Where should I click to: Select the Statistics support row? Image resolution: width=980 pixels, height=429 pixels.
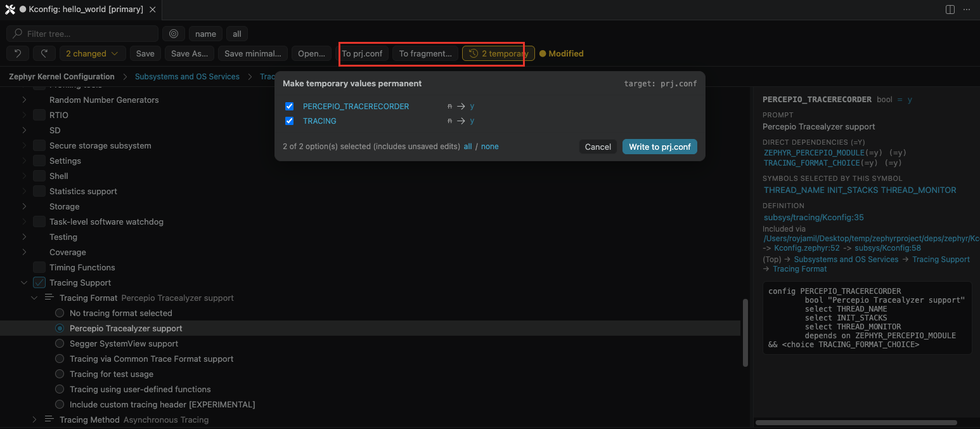point(370,191)
